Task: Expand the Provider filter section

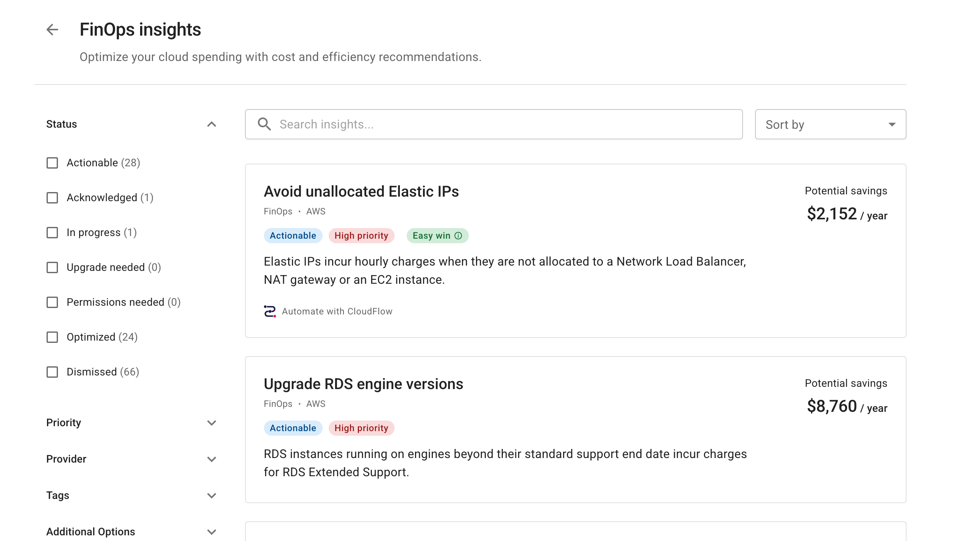Action: (x=212, y=459)
